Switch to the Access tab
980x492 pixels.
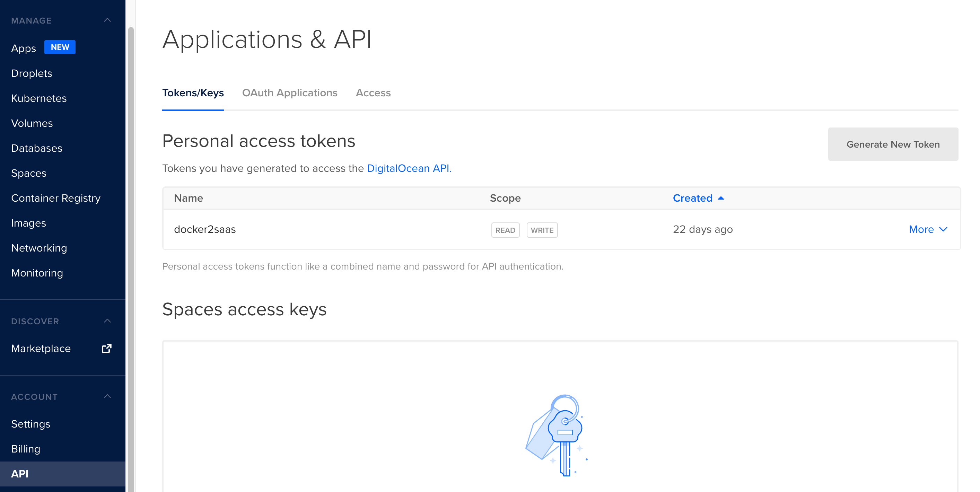373,93
